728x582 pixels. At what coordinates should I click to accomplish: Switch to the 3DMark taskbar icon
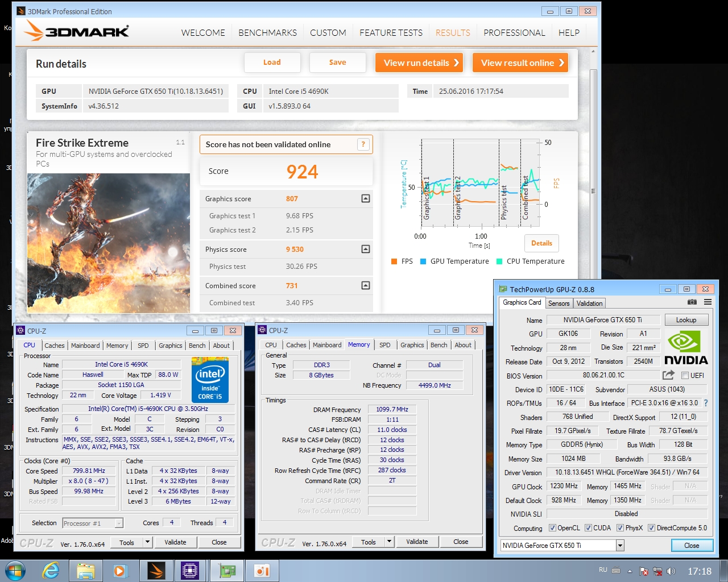[156, 571]
